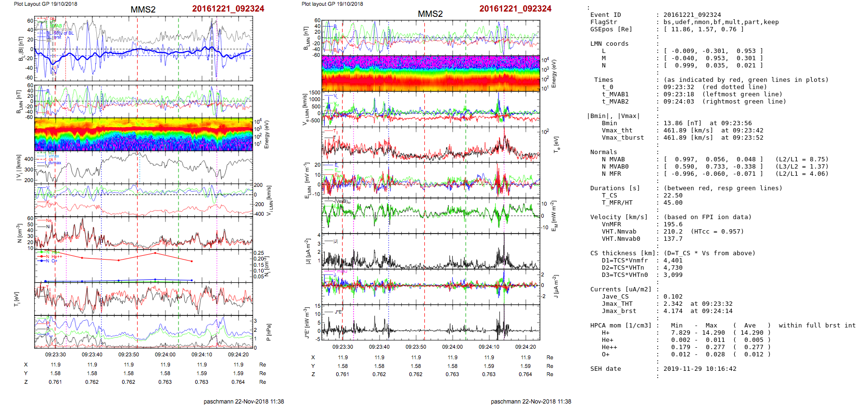Screen dimensions: 868x405
Task: Click the paschmann footer under right plot
Action: click(x=531, y=402)
